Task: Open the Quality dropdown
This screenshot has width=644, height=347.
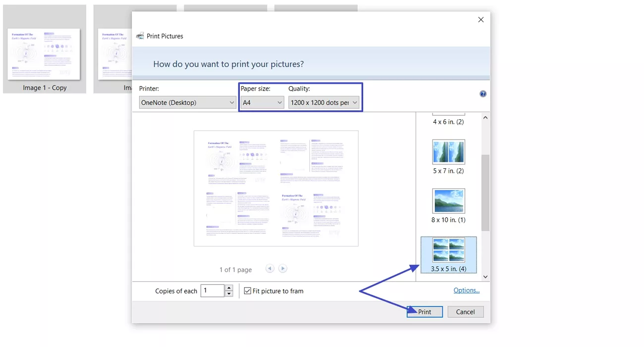Action: click(324, 102)
